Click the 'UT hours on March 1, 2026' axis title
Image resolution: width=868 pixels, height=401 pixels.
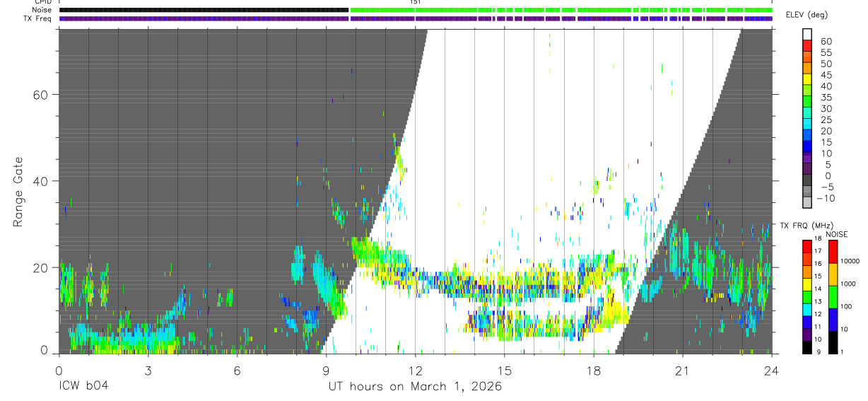[415, 387]
